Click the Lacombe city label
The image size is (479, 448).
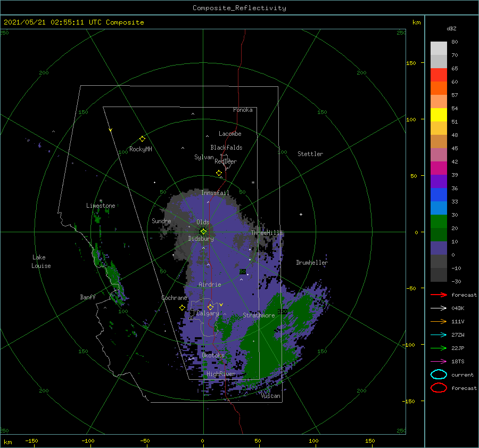pos(230,134)
